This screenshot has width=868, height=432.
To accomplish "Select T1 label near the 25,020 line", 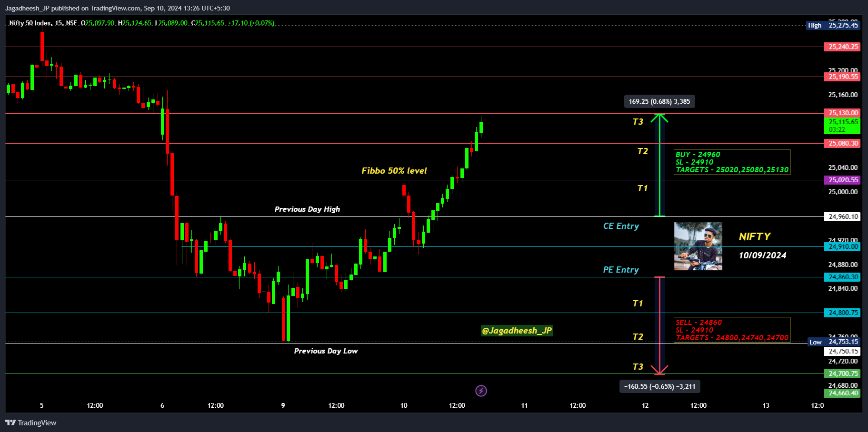I will [643, 188].
